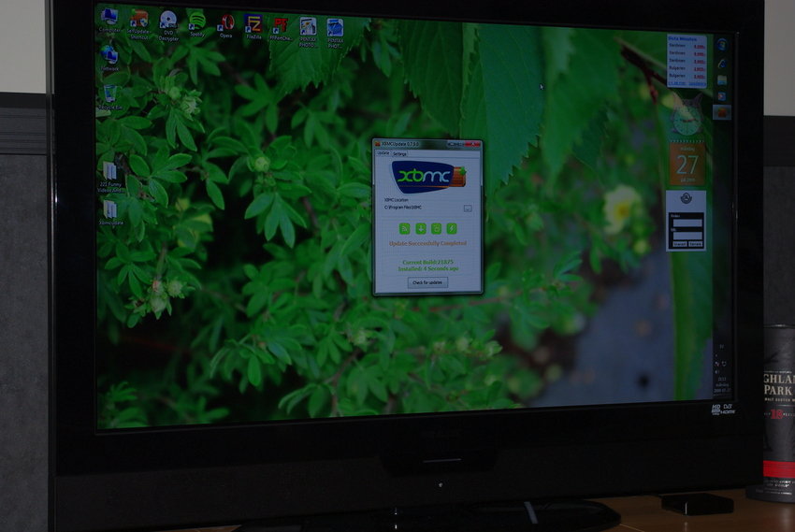
Task: Click the green lightning bolt icon
Action: click(x=451, y=229)
